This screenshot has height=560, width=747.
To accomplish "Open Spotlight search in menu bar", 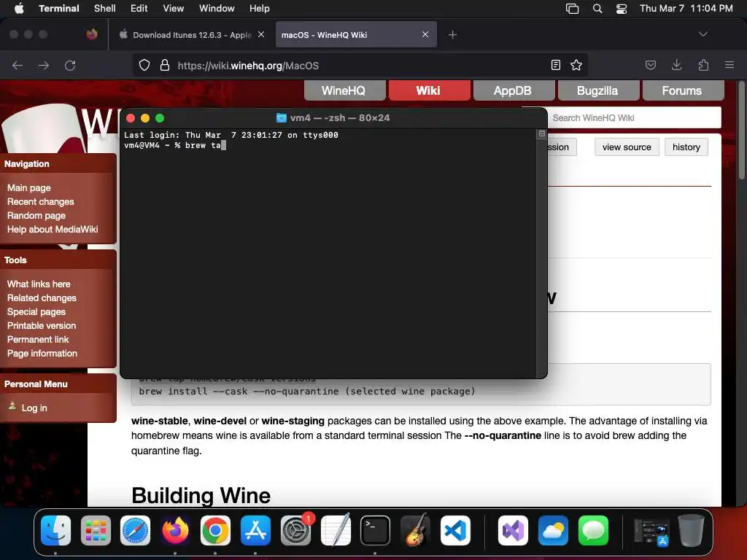I will (x=597, y=9).
